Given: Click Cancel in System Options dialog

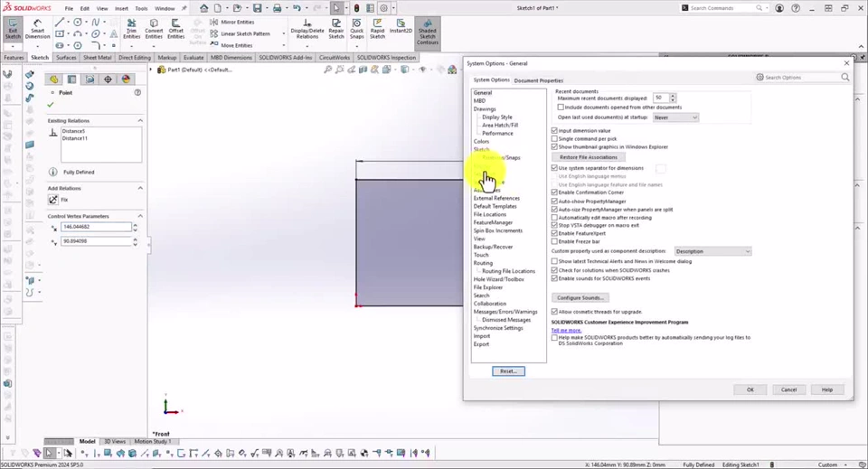Looking at the screenshot, I should point(788,389).
